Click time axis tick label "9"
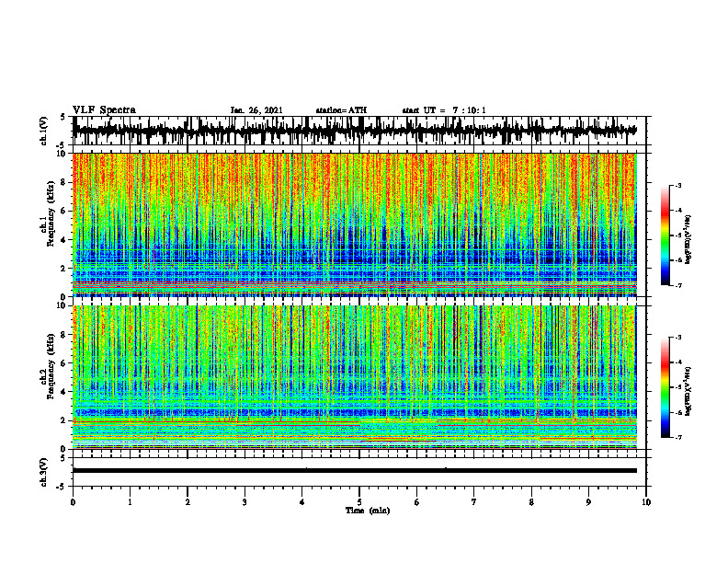The width and height of the screenshot is (728, 563). pos(588,502)
